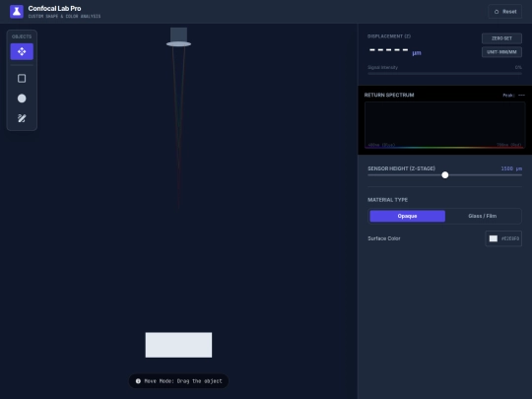The width and height of the screenshot is (532, 399).
Task: Click the Displacement (Z) dashed readout
Action: 389,50
